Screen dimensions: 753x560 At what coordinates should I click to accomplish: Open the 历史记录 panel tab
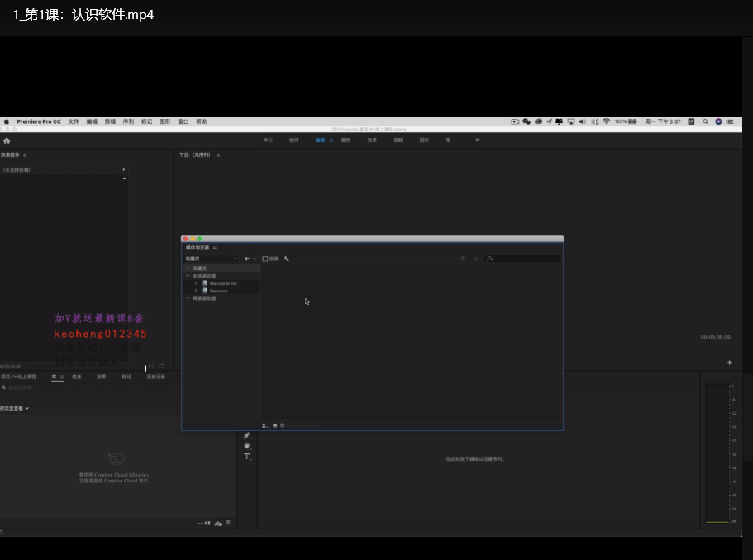pos(155,377)
